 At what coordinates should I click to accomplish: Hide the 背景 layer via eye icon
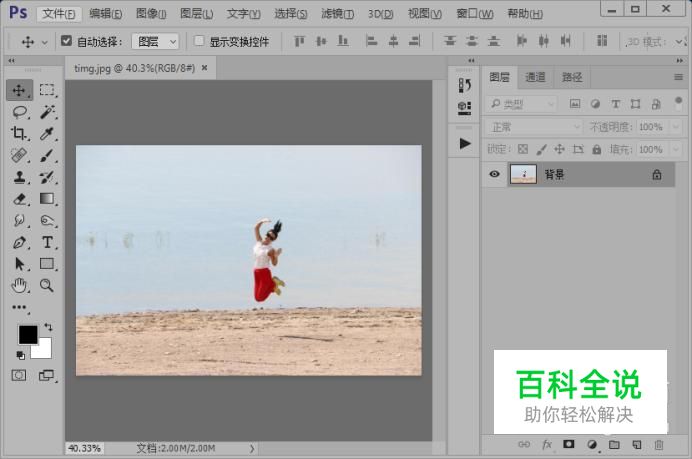click(494, 174)
